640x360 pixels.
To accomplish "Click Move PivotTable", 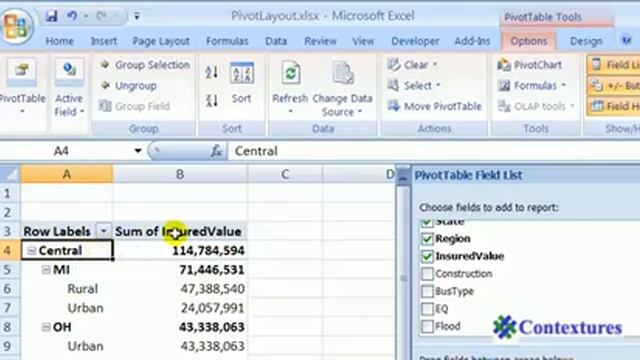I will pyautogui.click(x=435, y=107).
